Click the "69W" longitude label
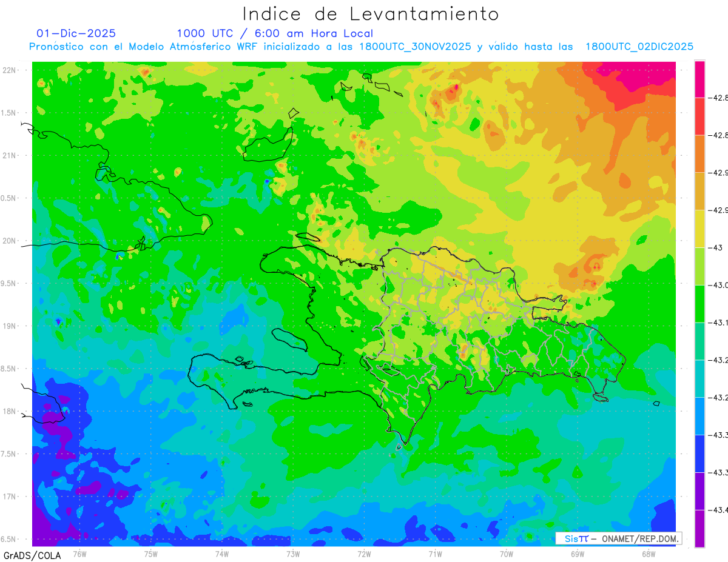 pyautogui.click(x=578, y=553)
